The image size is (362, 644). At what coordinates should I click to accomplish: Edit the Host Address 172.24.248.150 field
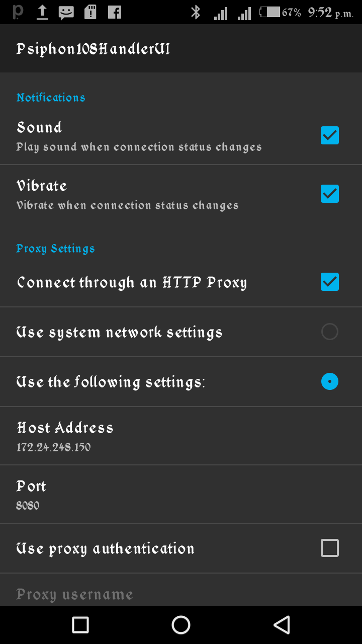point(181,436)
